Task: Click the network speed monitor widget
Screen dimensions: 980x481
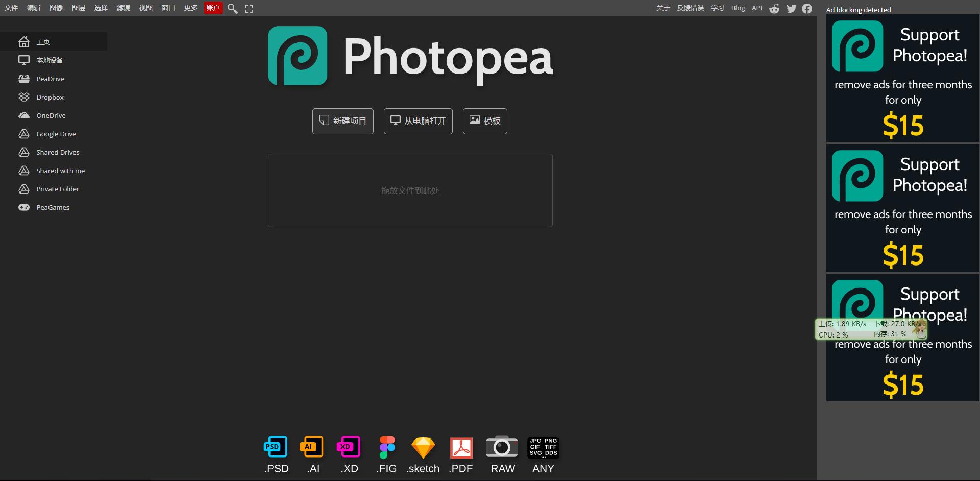Action: (871, 329)
